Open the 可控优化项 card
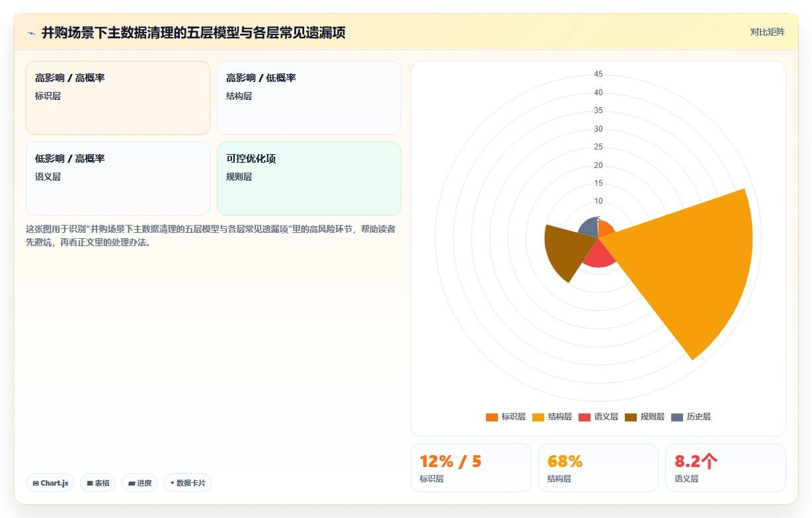Viewport: 812px width, 518px height. tap(309, 179)
